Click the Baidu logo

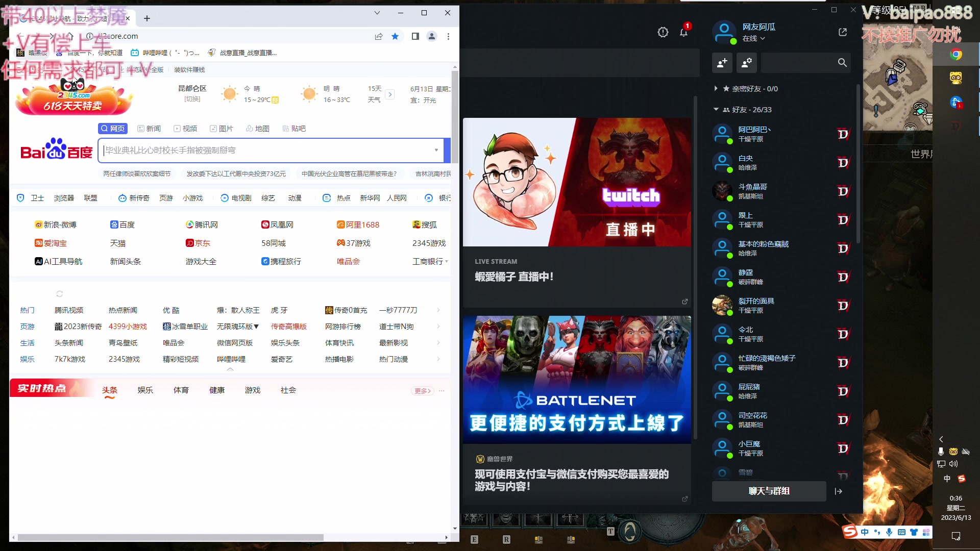56,149
